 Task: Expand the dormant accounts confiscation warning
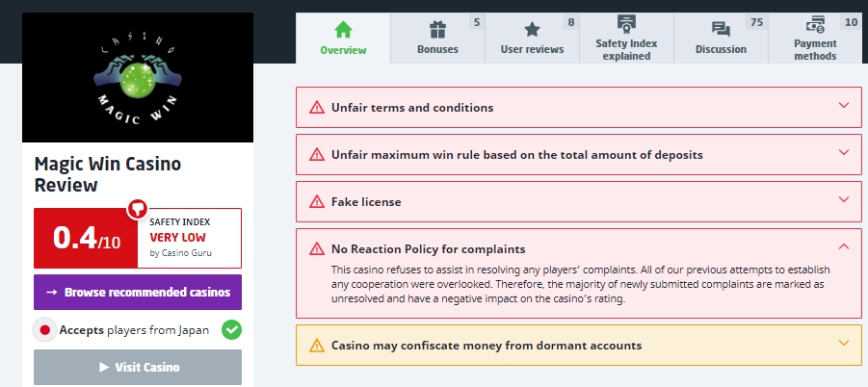pos(844,343)
